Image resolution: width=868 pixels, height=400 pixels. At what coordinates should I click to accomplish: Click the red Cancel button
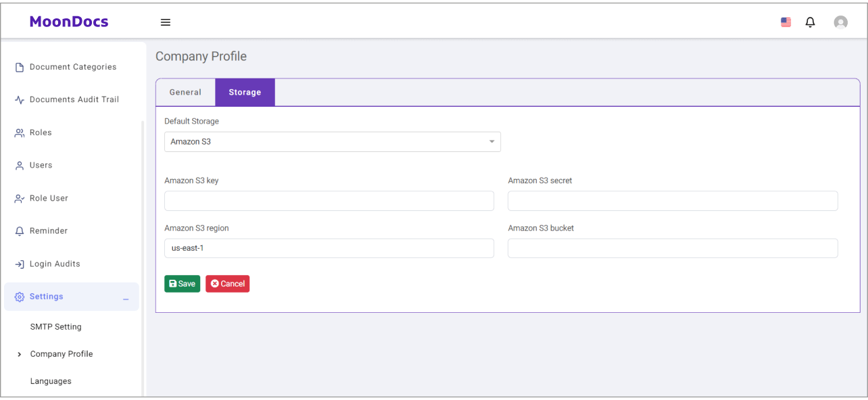coord(228,284)
